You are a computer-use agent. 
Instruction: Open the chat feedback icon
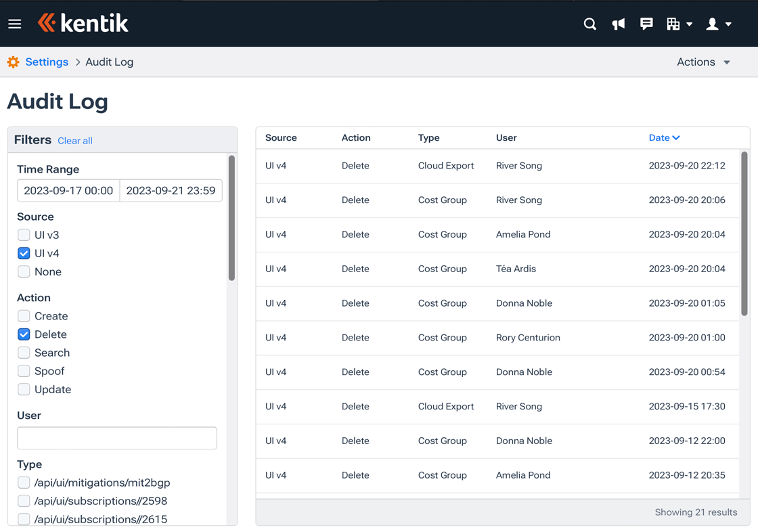coord(646,24)
